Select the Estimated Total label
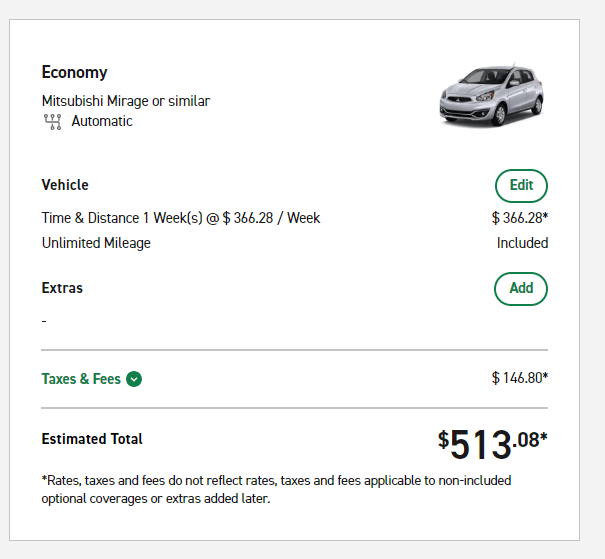The width and height of the screenshot is (605, 559). 92,439
